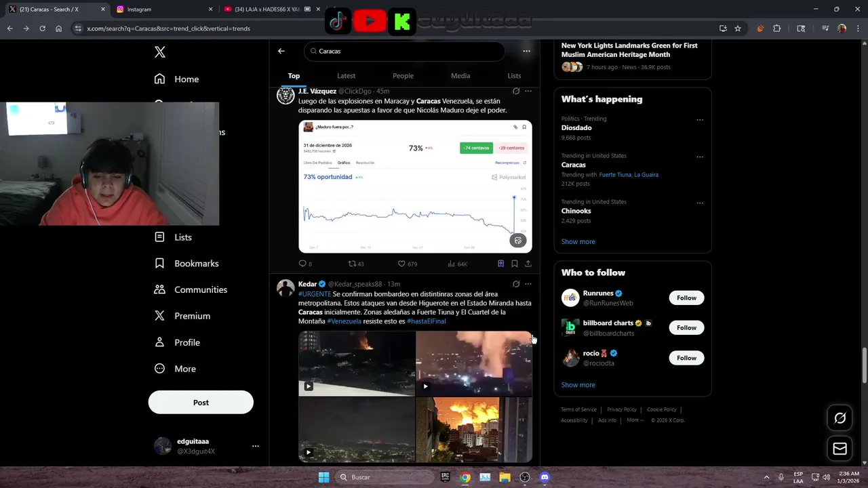Bookmark the J.E. Vázquez post
This screenshot has width=868, height=488.
click(x=515, y=264)
